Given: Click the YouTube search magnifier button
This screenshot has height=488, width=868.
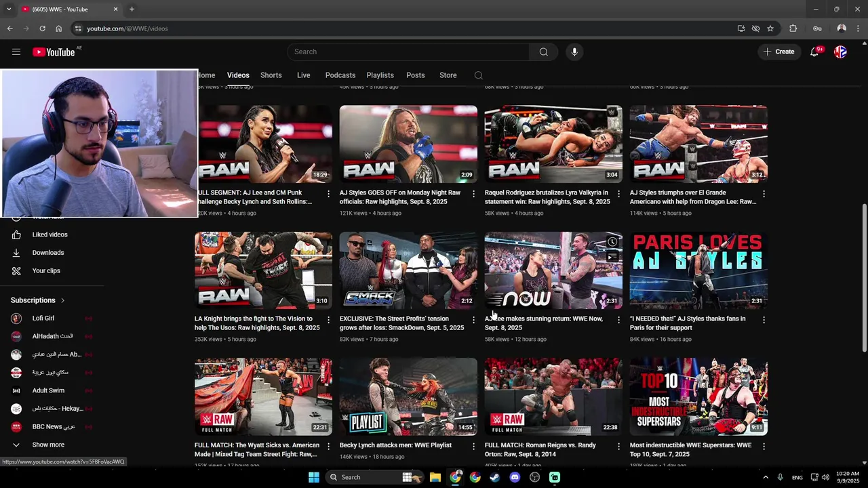Looking at the screenshot, I should click(x=544, y=52).
